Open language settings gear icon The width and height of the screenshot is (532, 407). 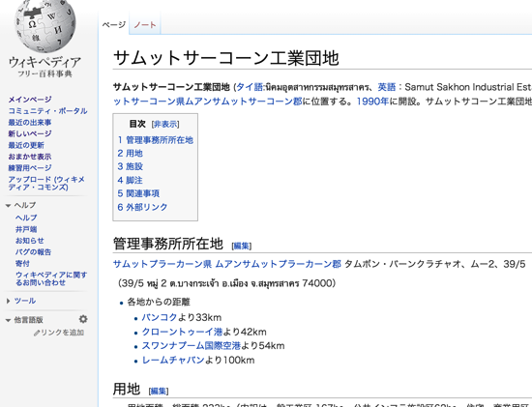coord(83,319)
